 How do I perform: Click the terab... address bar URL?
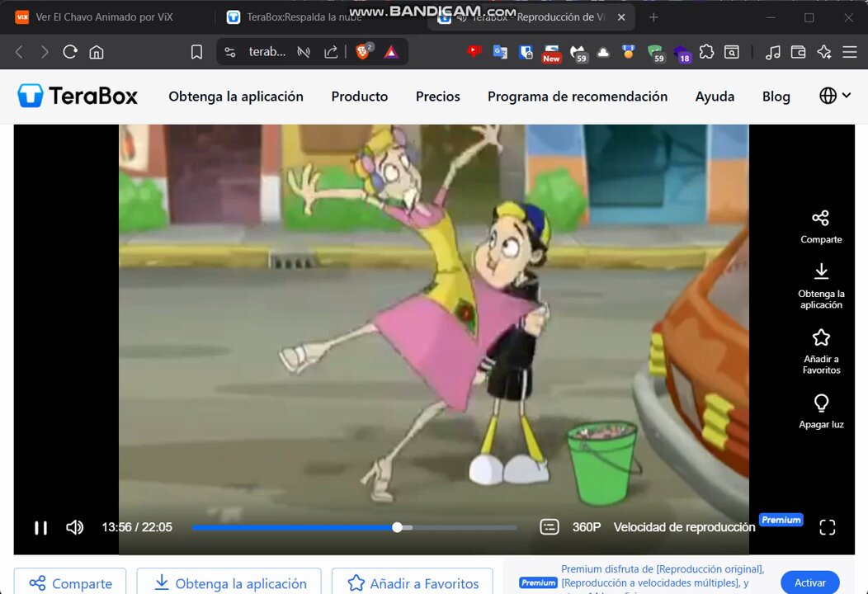coord(267,52)
